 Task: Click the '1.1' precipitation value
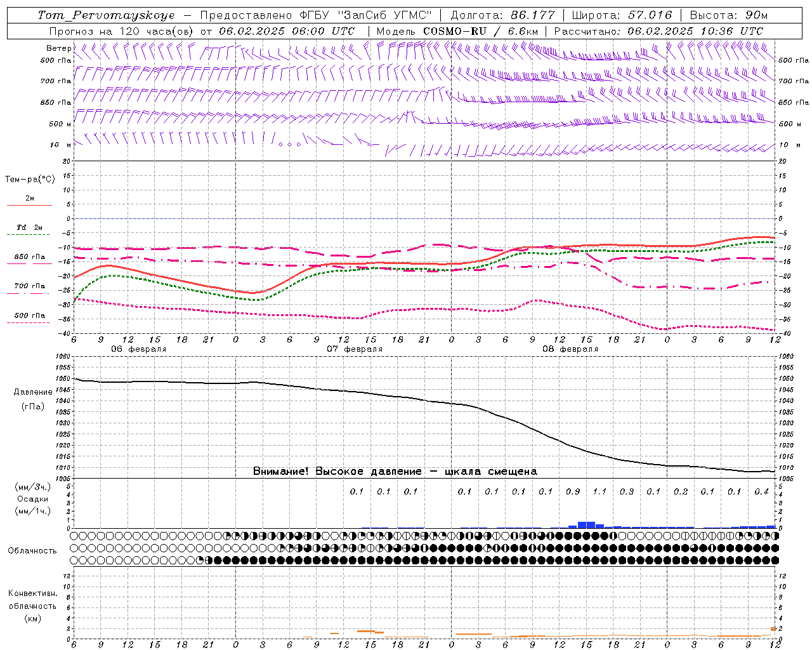[599, 491]
